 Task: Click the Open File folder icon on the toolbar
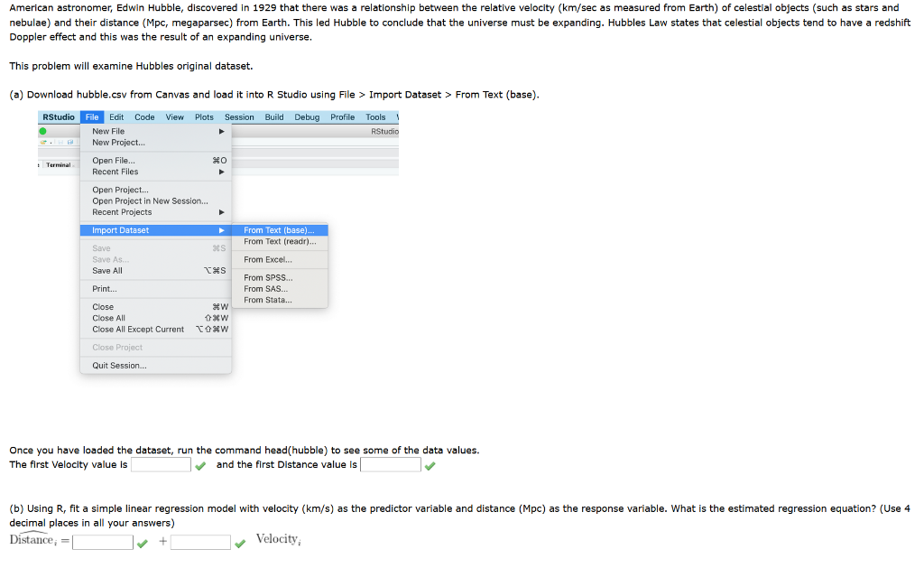point(43,142)
